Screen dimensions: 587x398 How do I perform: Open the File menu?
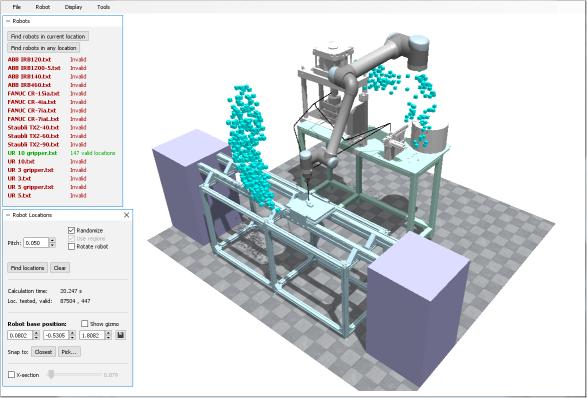click(x=17, y=7)
